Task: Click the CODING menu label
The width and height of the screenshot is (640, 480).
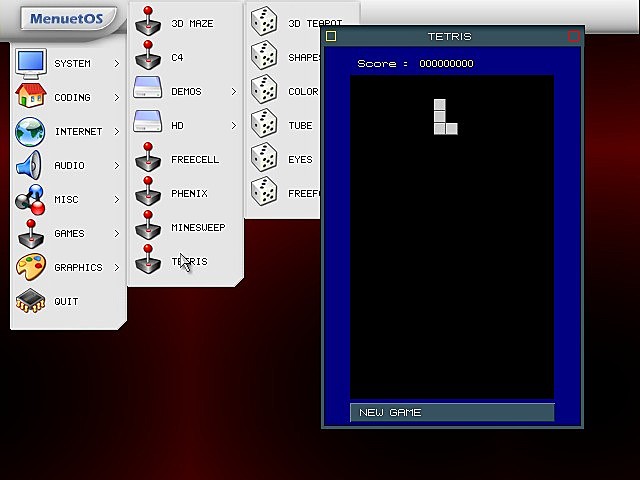Action: (x=72, y=98)
